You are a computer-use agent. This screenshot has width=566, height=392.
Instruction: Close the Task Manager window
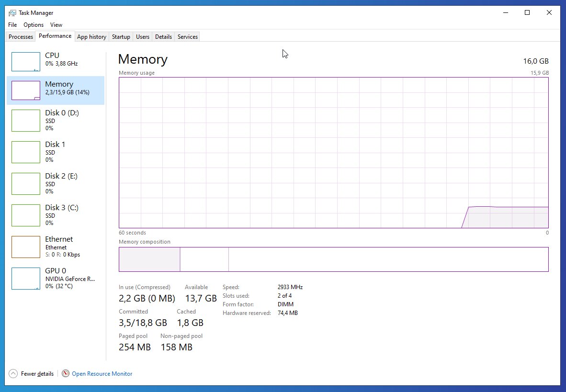(549, 12)
